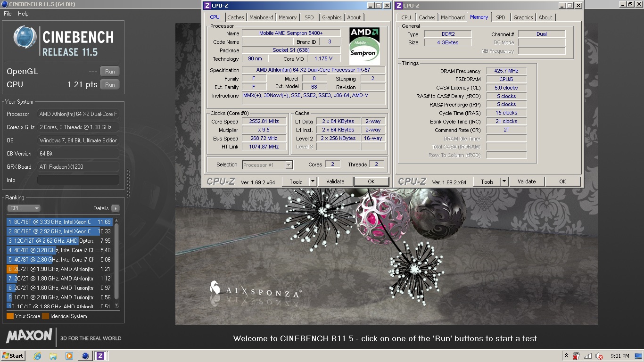Click the ranking list vertical scrollbar
Image resolution: width=644 pixels, height=362 pixels.
tap(117, 263)
